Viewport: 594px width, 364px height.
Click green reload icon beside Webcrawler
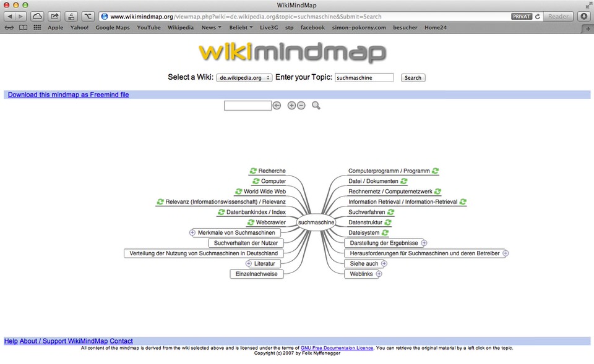coord(251,222)
